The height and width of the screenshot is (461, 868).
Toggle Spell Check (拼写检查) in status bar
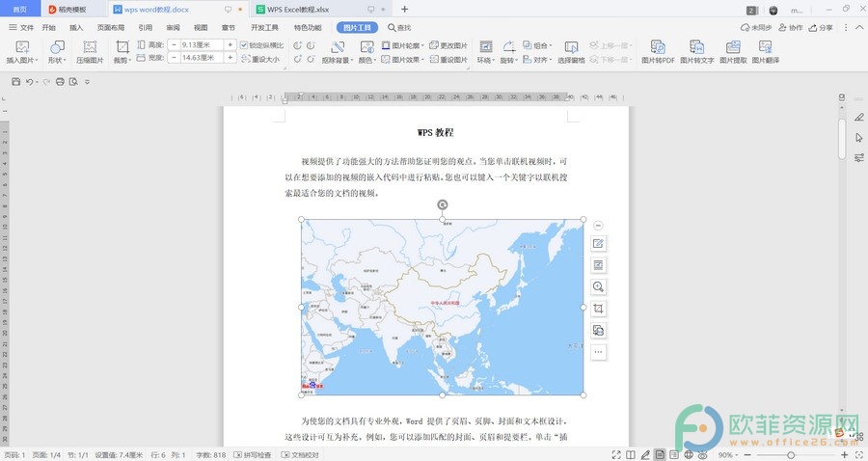coord(253,455)
